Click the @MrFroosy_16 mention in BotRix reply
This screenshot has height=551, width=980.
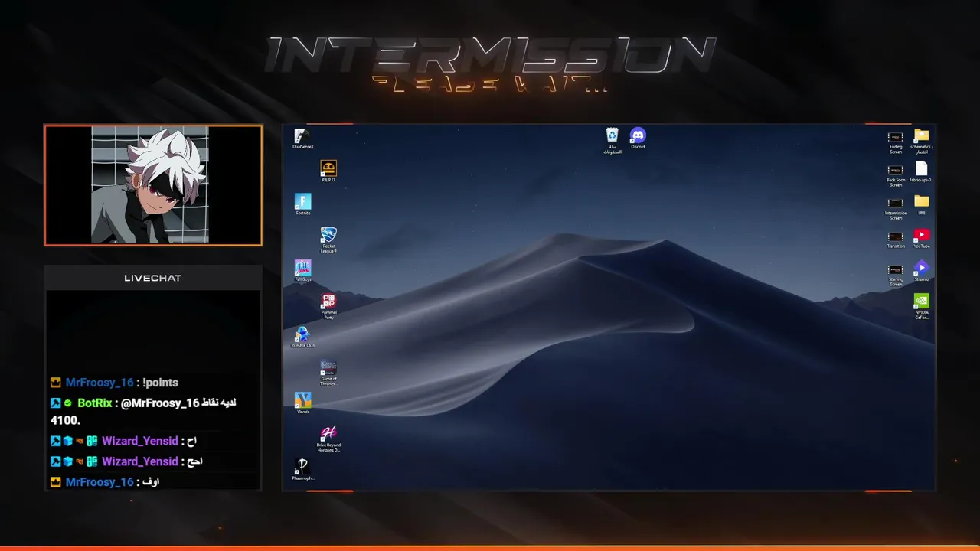coord(160,403)
